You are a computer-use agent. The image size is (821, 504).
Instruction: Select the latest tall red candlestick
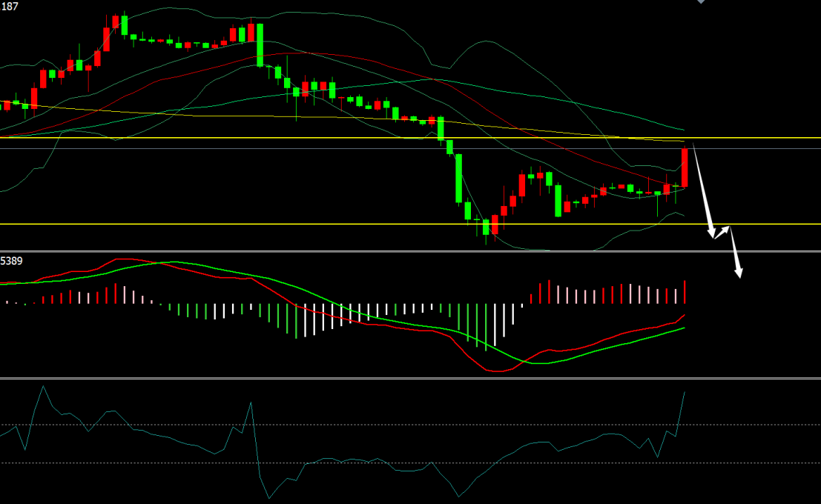pos(685,168)
